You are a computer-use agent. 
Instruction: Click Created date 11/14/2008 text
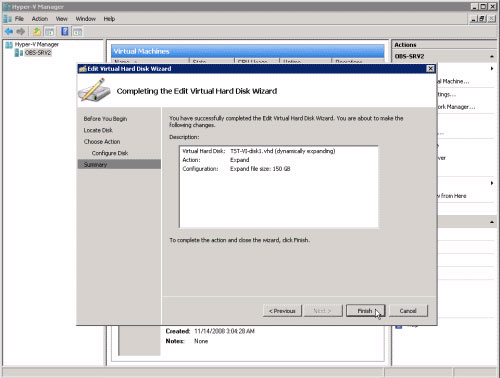pos(225,331)
